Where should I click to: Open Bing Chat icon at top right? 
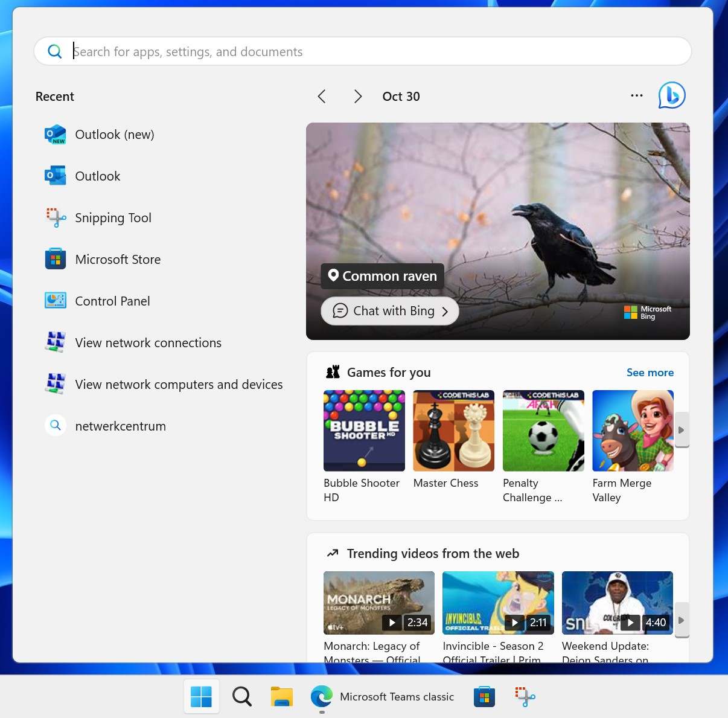coord(672,95)
